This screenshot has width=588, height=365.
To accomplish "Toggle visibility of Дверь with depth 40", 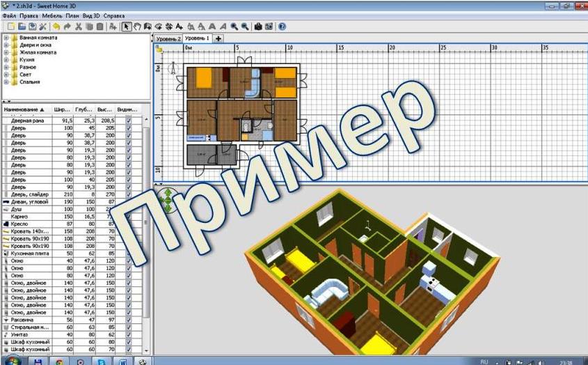I will pos(129,180).
